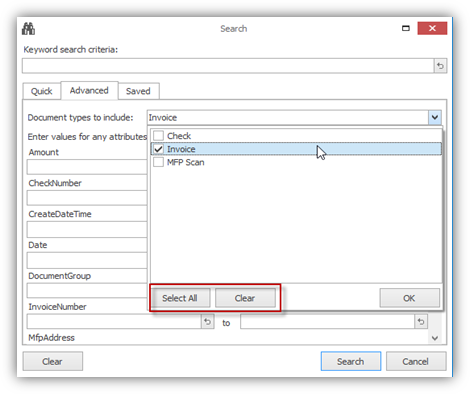
Task: Switch to the Quick tab
Action: pos(42,91)
